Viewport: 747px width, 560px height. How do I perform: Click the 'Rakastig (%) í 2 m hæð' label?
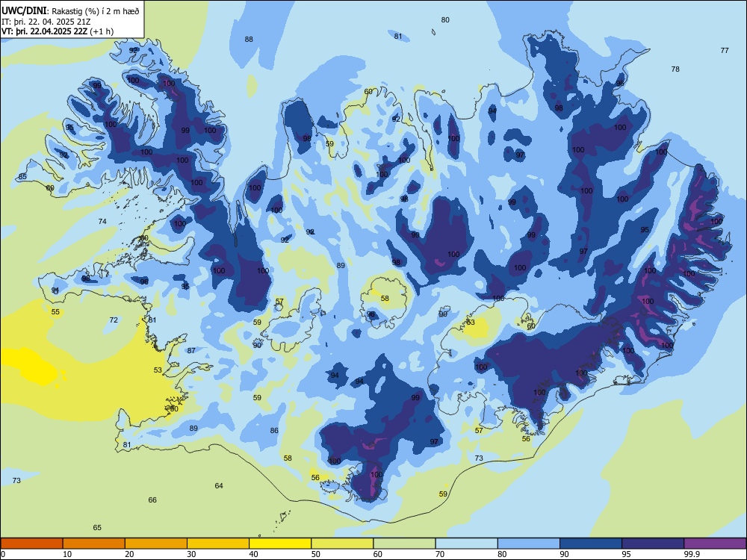pyautogui.click(x=96, y=11)
